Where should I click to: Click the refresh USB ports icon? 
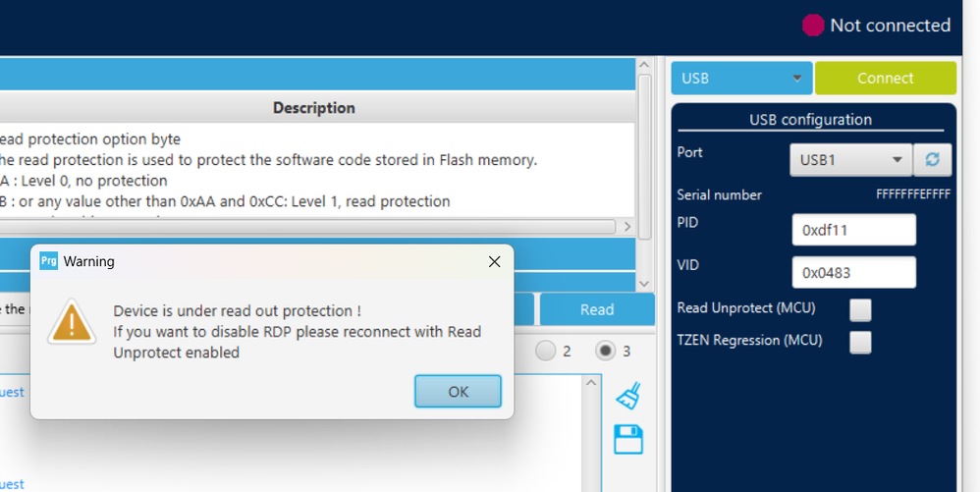point(932,159)
